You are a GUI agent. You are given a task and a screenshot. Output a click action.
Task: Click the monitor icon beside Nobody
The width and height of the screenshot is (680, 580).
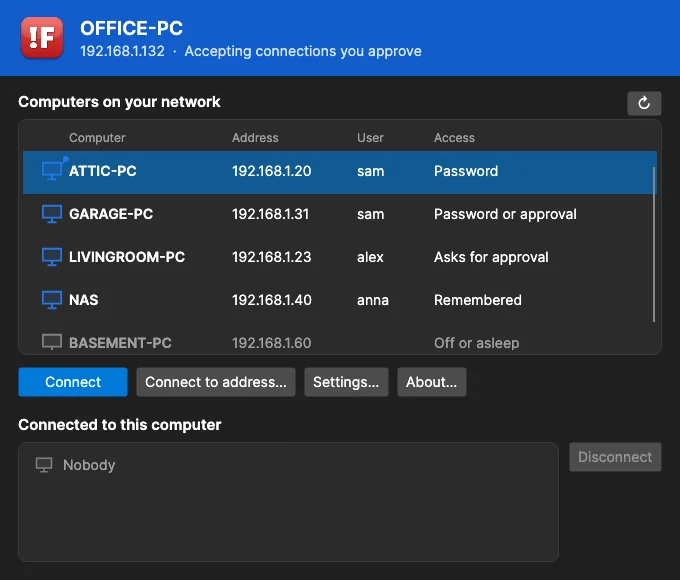(x=44, y=465)
